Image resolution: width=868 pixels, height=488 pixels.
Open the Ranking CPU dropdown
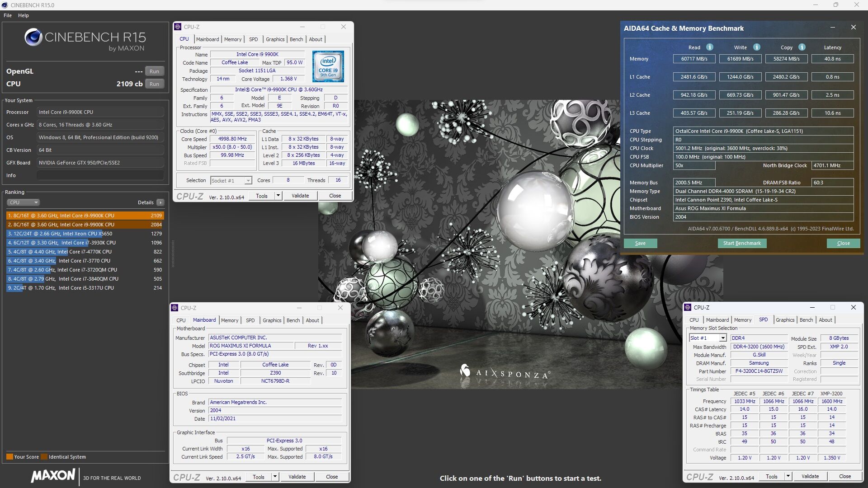[x=24, y=202]
